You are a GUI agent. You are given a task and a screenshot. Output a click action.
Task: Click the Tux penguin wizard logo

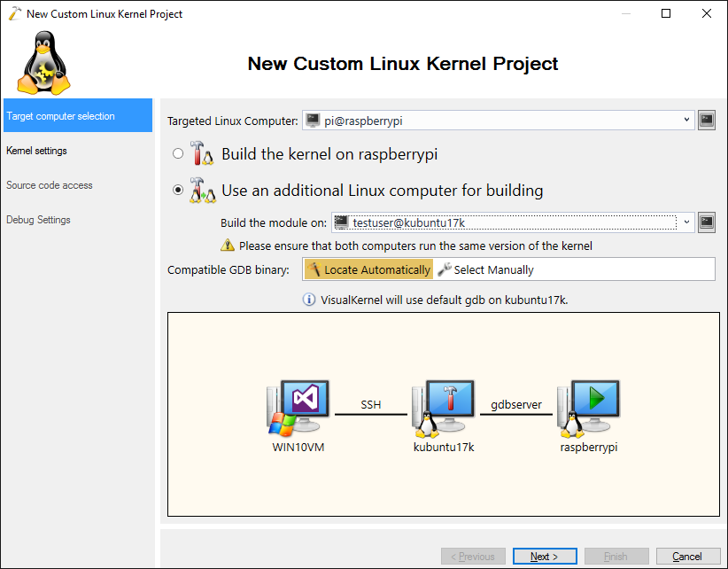point(43,63)
